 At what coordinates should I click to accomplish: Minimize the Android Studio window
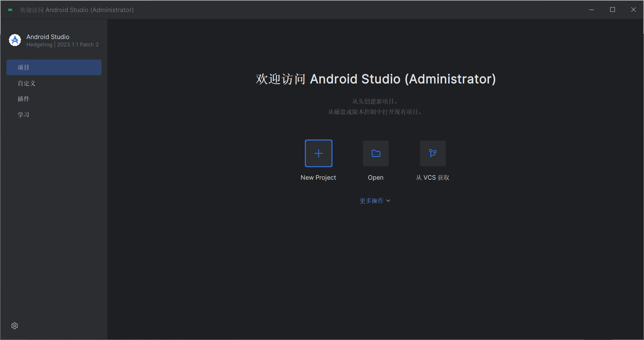592,10
